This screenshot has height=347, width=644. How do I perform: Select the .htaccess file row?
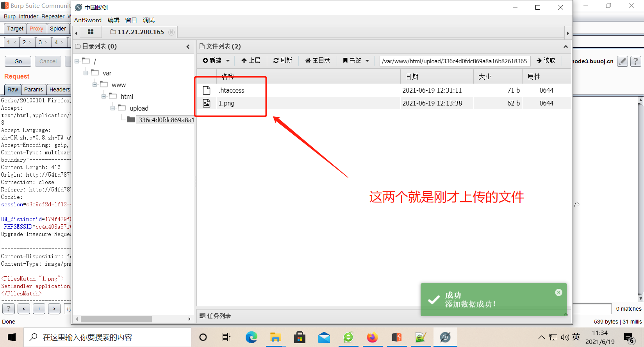[x=384, y=90]
